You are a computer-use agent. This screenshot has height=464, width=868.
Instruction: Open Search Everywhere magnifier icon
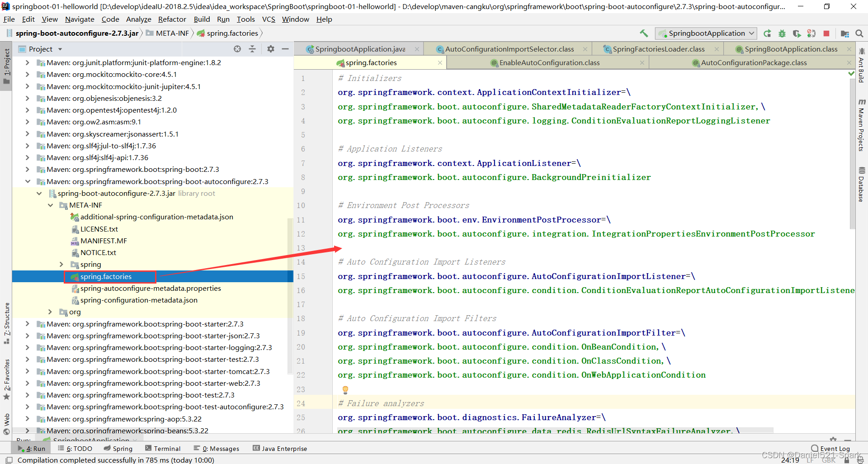click(859, 33)
